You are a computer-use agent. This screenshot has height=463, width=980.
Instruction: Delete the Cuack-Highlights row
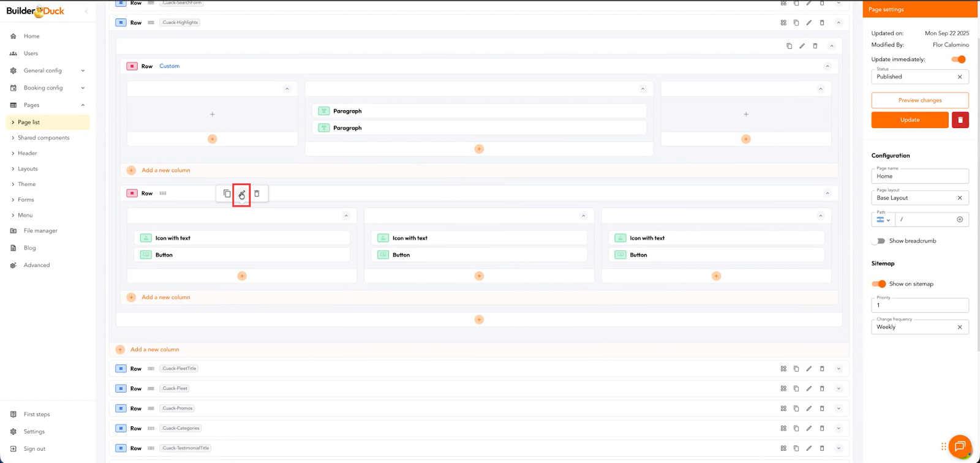tap(822, 23)
